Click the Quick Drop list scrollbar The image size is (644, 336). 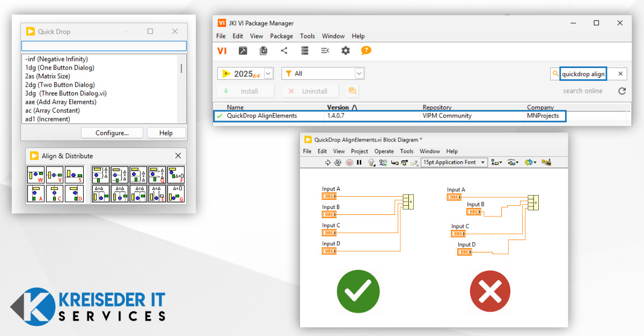click(181, 68)
